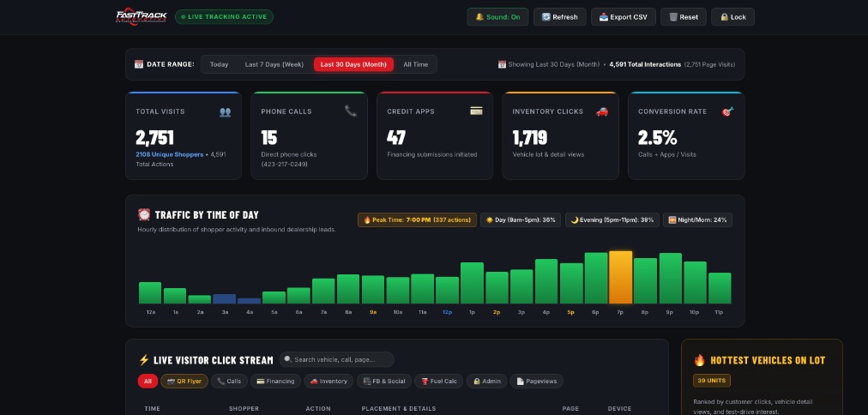Click the Time column header
The width and height of the screenshot is (868, 415).
[x=152, y=409]
